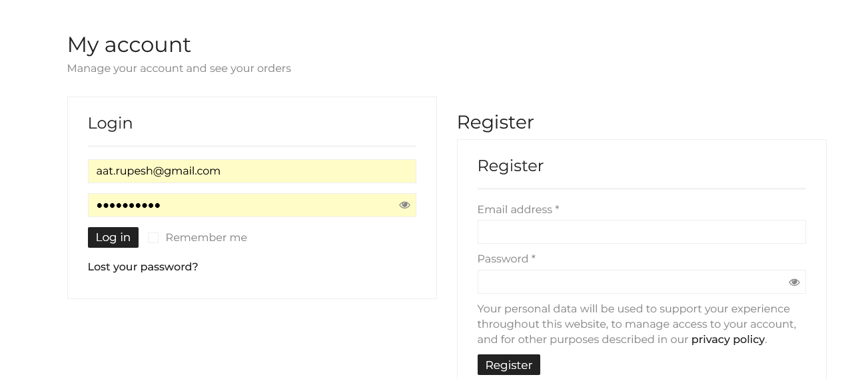
Task: Enable the Remember me checkbox
Action: click(153, 238)
